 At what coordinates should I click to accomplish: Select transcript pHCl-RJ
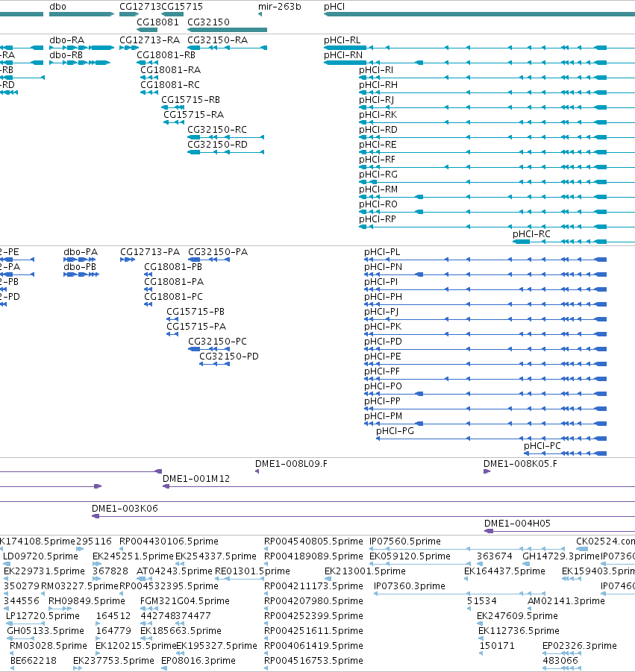point(377,100)
